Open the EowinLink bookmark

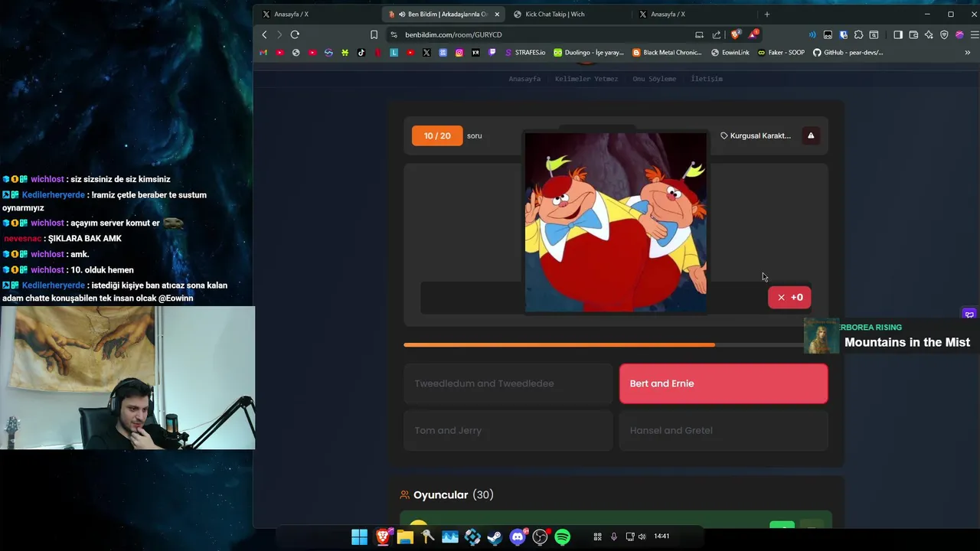coord(730,53)
